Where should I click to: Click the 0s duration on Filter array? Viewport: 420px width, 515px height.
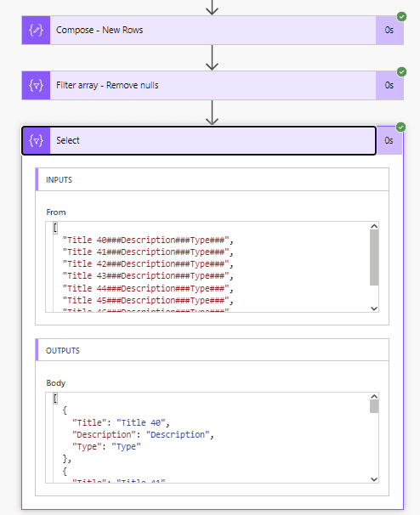pyautogui.click(x=389, y=85)
